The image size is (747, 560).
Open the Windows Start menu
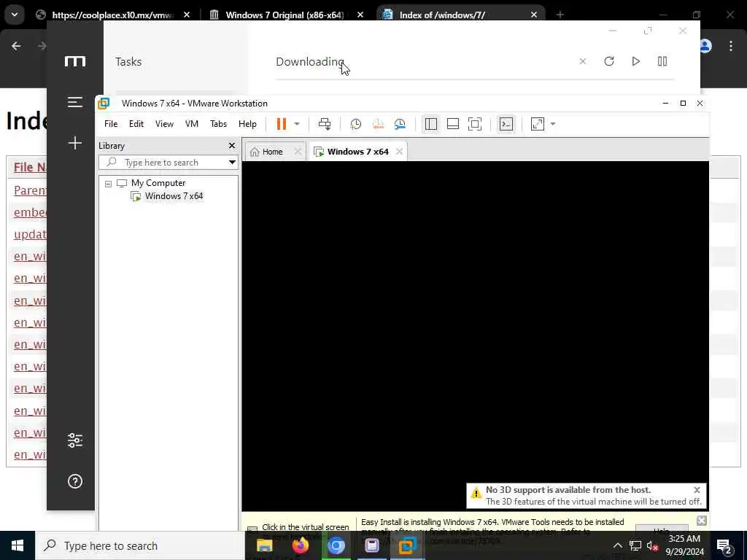(x=18, y=545)
